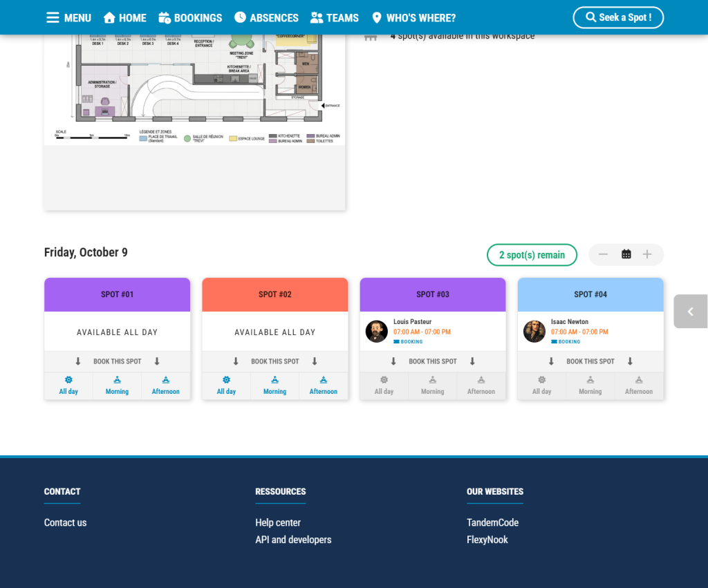The width and height of the screenshot is (708, 588).
Task: Click Spot #01 AVAILABLE ALL DAY text
Action: click(x=117, y=332)
